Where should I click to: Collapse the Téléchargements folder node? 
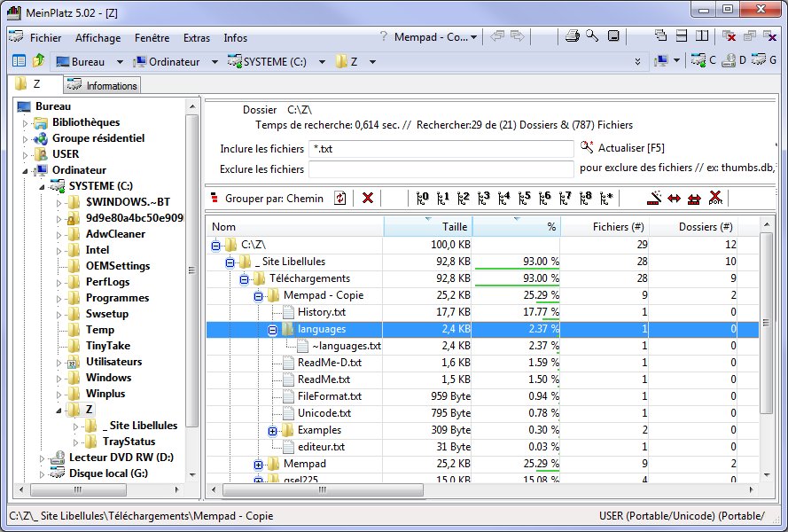pos(245,279)
